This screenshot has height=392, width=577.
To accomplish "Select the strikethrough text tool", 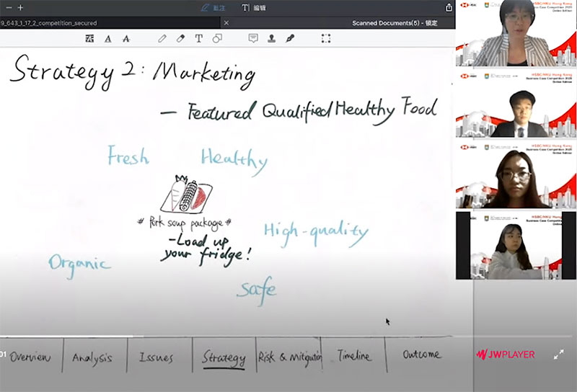I will tap(126, 39).
